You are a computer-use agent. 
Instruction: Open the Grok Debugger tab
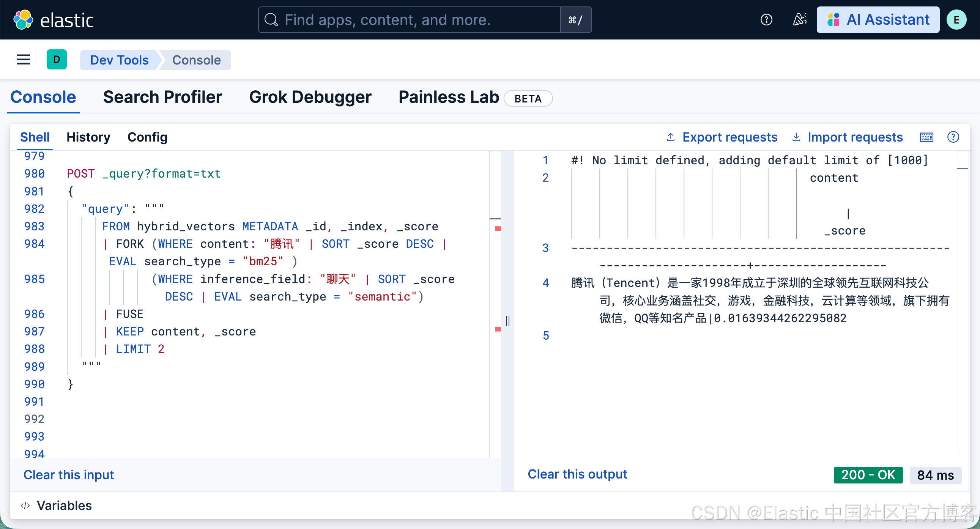[x=310, y=98]
